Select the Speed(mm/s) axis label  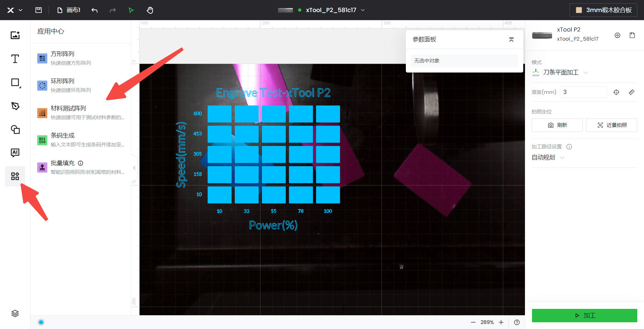click(x=181, y=154)
